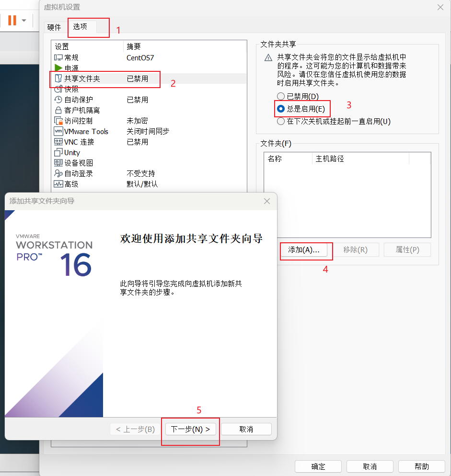451x476 pixels.
Task: Select the 电源 (Power) green arrow icon
Action: pos(58,68)
